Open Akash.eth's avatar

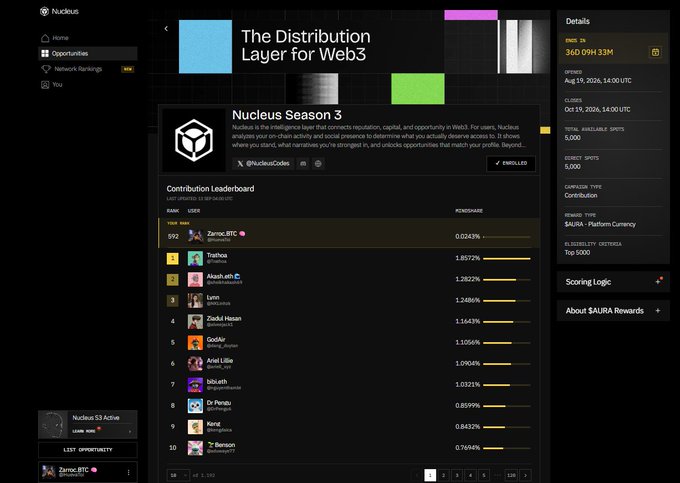click(x=195, y=280)
